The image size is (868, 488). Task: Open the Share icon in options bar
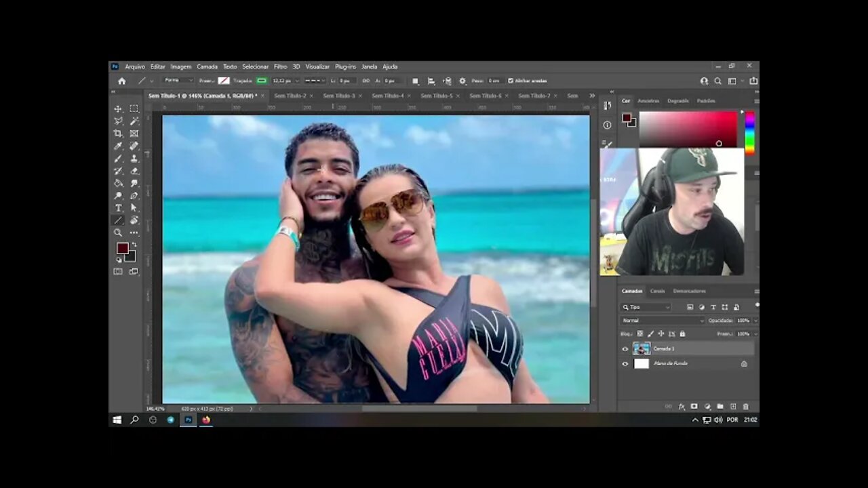click(x=753, y=81)
